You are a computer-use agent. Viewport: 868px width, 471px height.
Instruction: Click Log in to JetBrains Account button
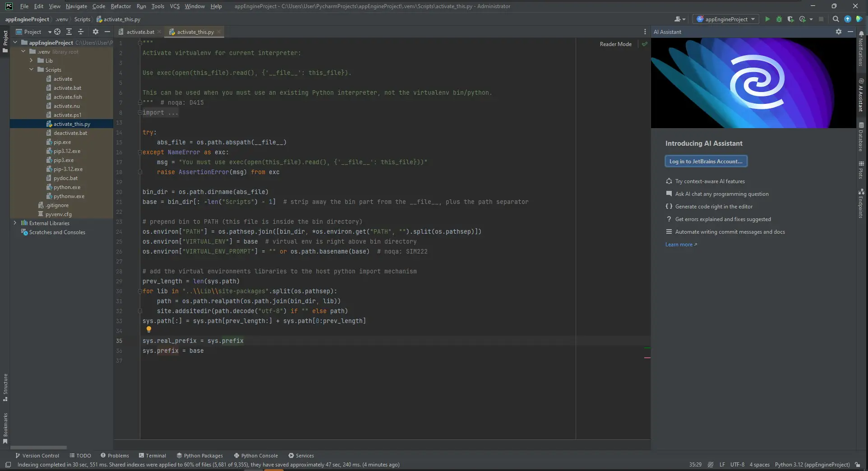[706, 161]
